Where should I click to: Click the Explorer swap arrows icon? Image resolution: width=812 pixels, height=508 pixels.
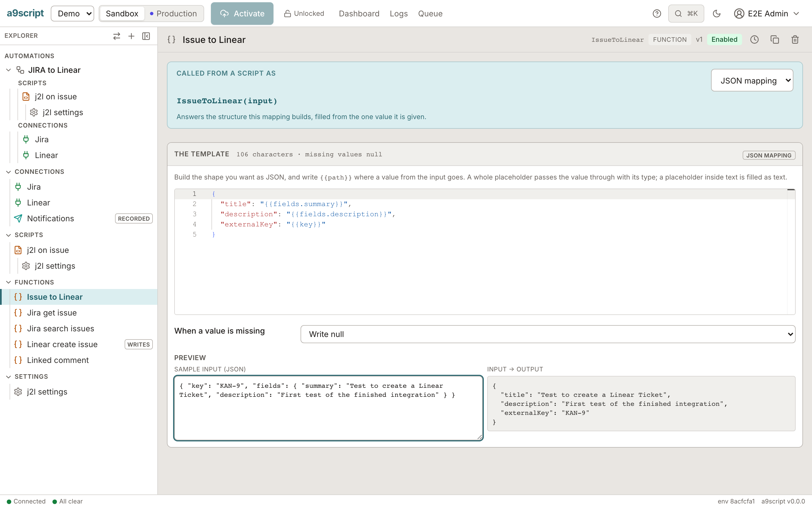coord(116,36)
